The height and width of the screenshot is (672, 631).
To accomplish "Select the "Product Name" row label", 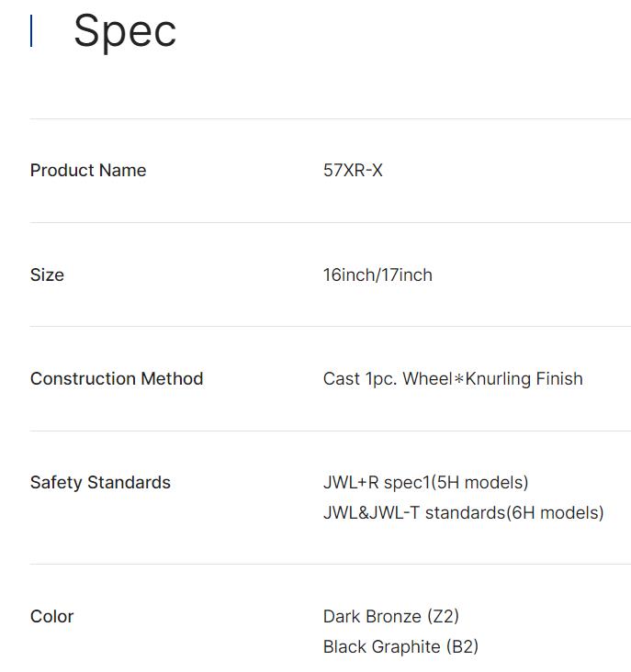I will pos(88,171).
